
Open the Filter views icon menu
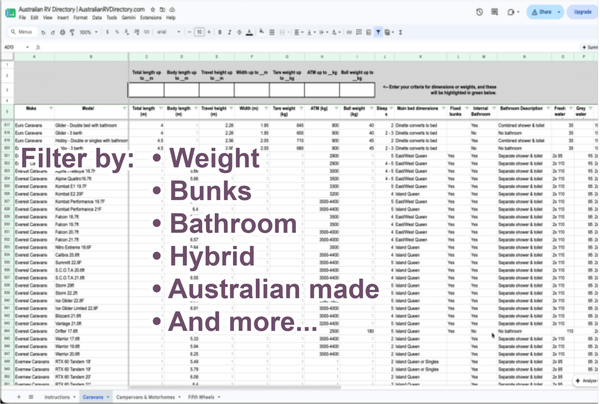tap(389, 32)
